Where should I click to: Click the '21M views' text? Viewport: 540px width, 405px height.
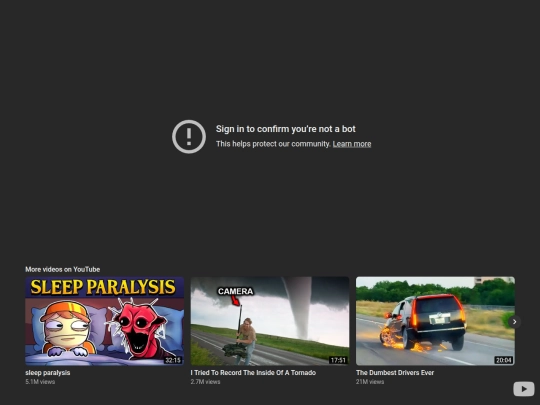(370, 382)
